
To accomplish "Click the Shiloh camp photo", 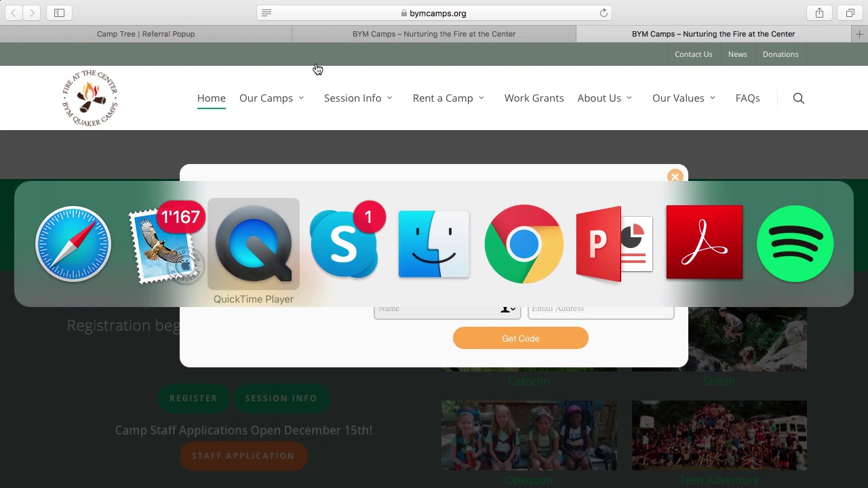I will [747, 339].
